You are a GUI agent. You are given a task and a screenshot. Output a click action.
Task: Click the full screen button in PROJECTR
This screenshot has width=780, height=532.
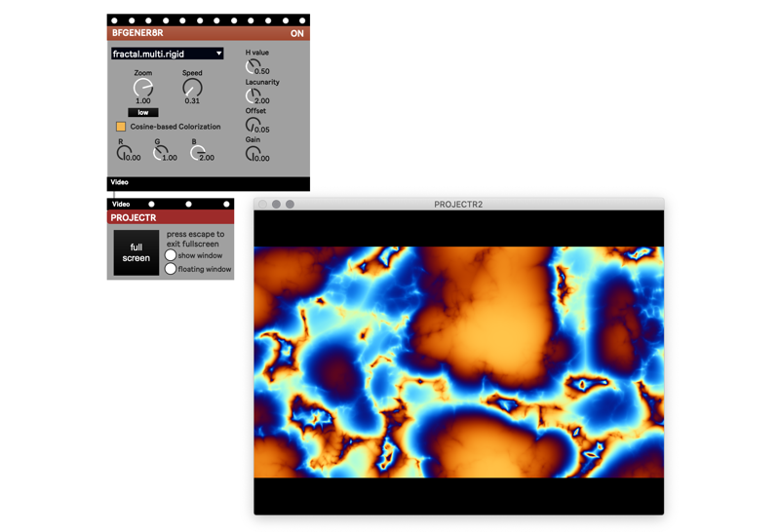click(x=136, y=252)
